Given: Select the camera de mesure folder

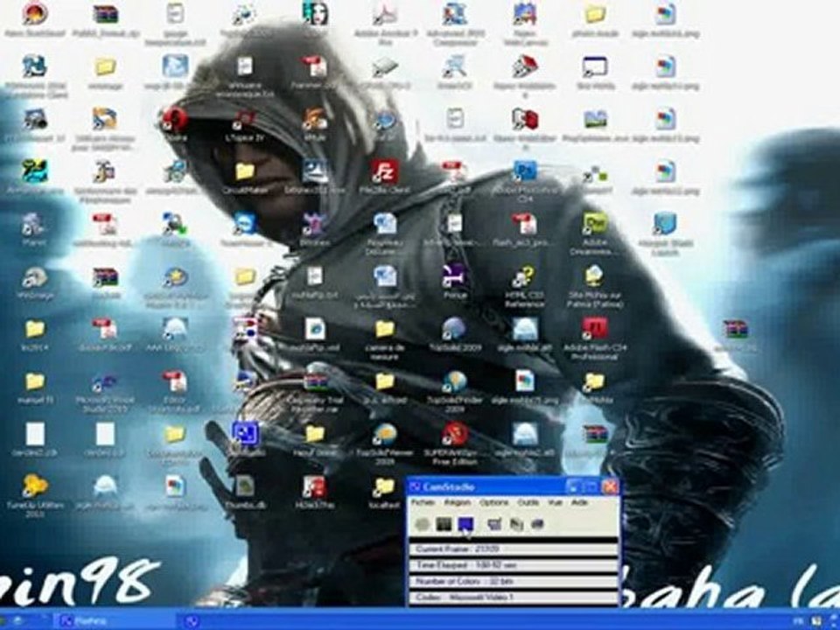Looking at the screenshot, I should (x=385, y=339).
